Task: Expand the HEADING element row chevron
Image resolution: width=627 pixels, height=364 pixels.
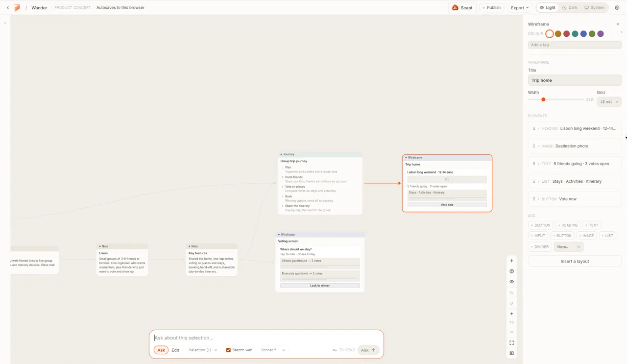Action: coord(538,128)
